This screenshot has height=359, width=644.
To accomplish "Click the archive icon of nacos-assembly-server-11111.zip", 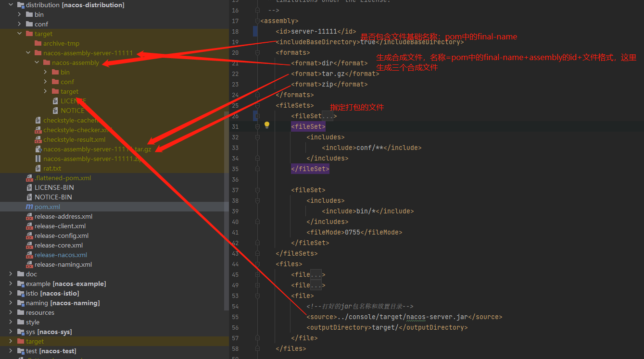I will [x=38, y=159].
